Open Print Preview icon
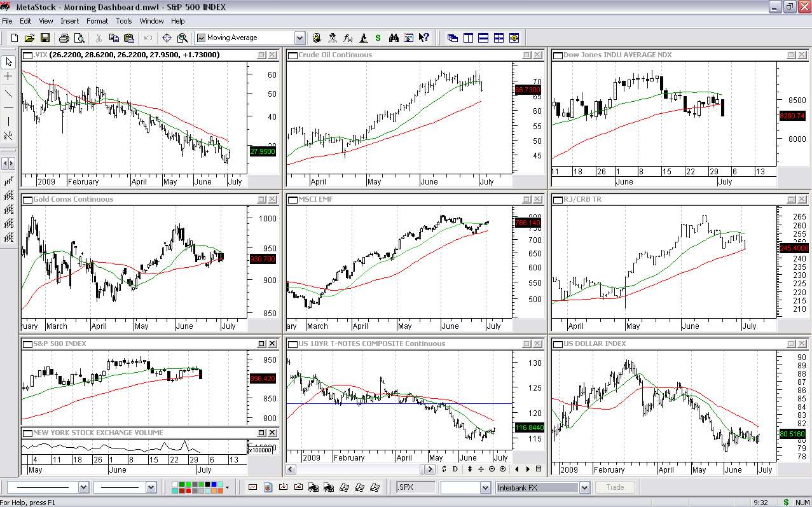Image resolution: width=812 pixels, height=507 pixels. tap(79, 38)
